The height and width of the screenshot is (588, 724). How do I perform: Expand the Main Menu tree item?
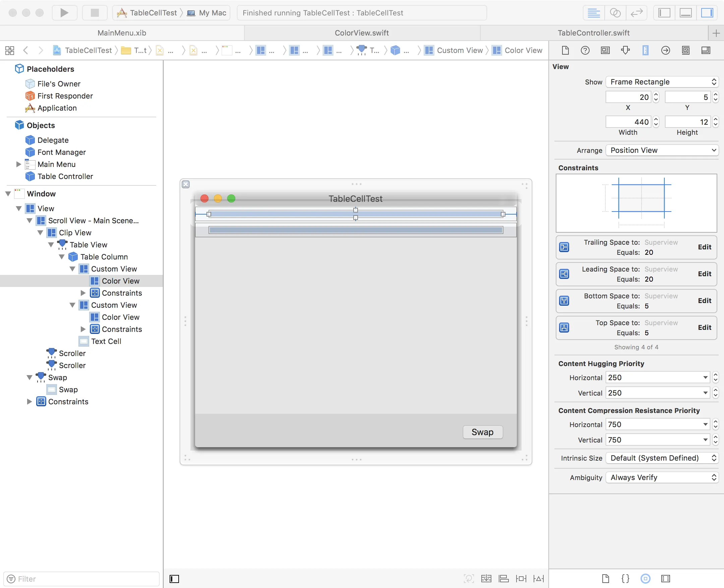coord(19,164)
